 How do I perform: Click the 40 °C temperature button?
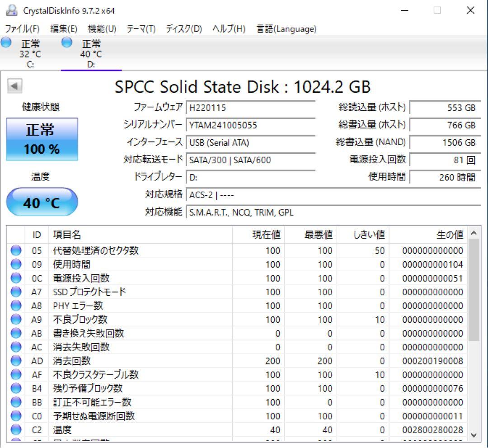click(x=42, y=202)
